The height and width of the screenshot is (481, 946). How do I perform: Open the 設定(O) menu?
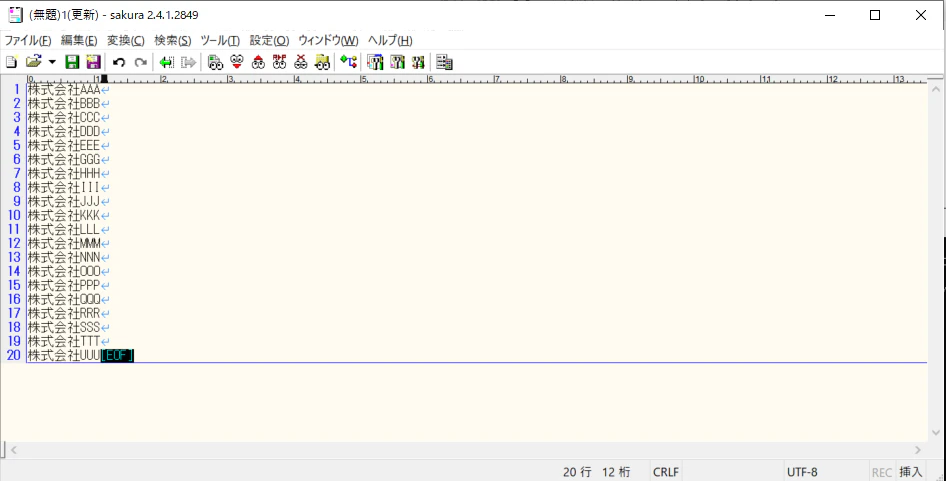(270, 40)
